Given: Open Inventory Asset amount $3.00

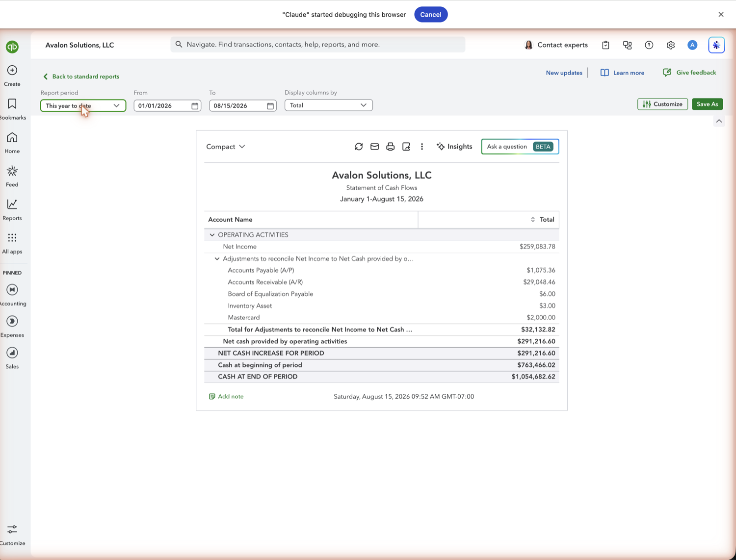Looking at the screenshot, I should point(547,305).
